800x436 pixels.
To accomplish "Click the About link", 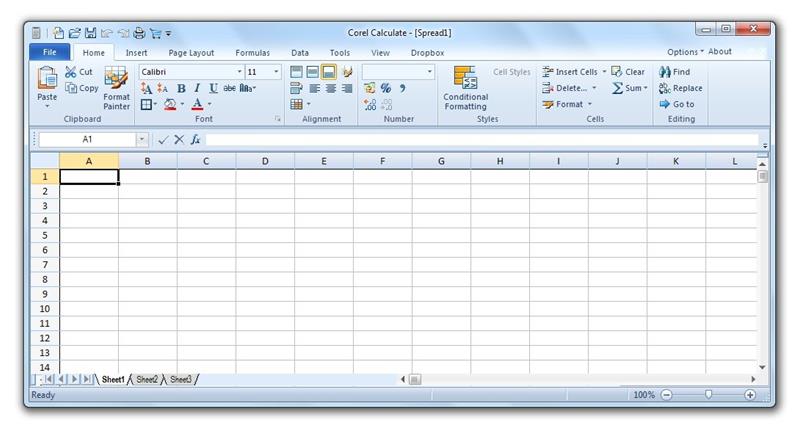I will tap(720, 52).
